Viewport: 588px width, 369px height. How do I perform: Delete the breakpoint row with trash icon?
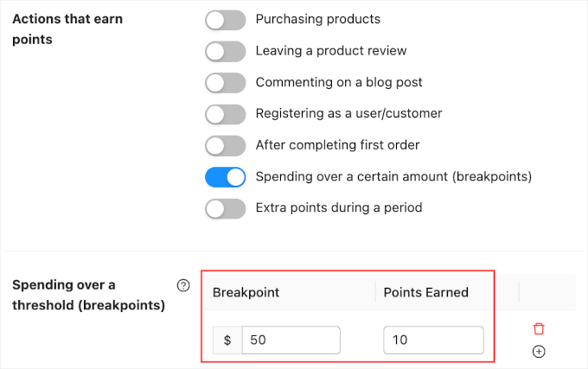(539, 329)
